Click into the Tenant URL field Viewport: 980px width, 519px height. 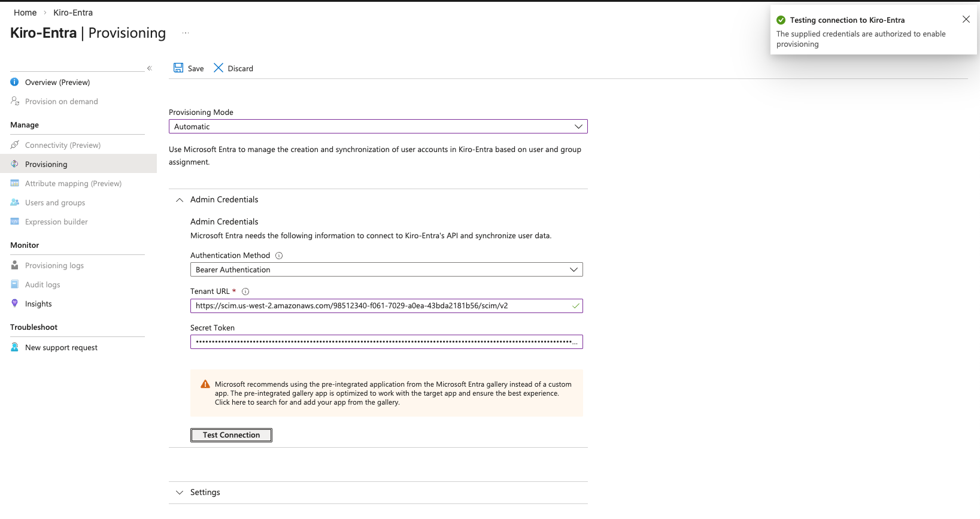point(380,306)
